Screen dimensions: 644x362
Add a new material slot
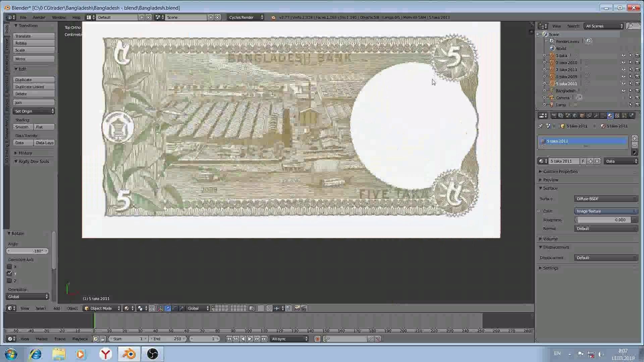tap(634, 138)
